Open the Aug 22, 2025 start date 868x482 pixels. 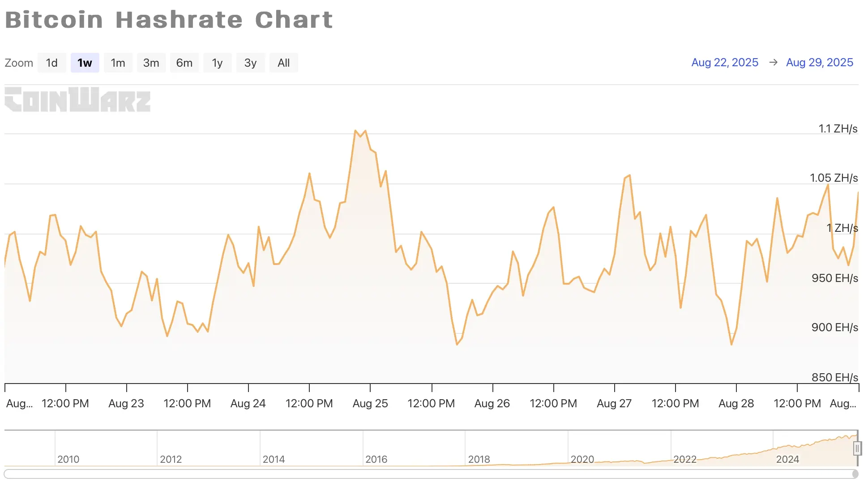tap(725, 62)
